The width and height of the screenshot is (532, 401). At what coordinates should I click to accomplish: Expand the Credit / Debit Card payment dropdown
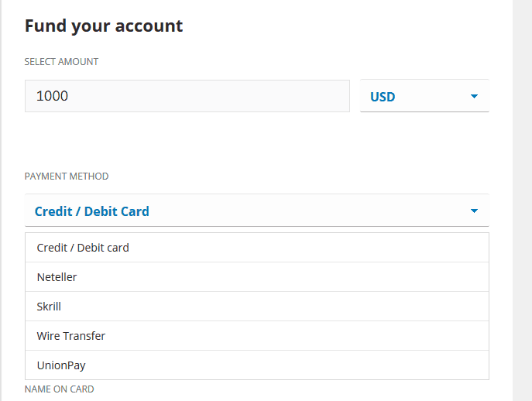(x=256, y=211)
